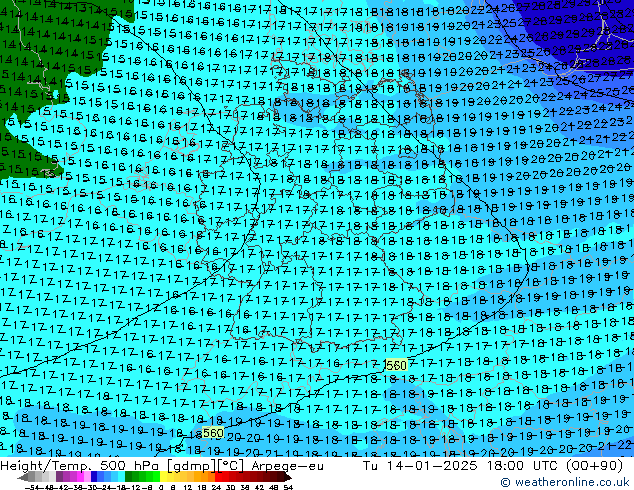This screenshot has height=490, width=634.
Task: Click the (00+90) forecast hour label
Action: [594, 466]
